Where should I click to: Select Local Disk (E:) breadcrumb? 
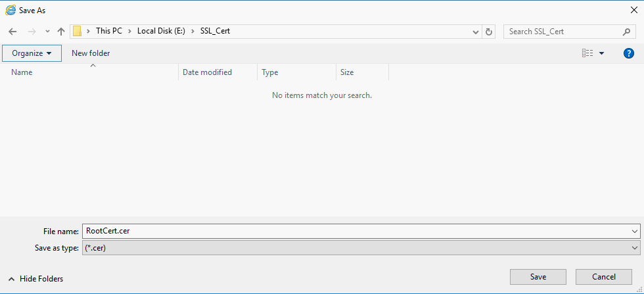(160, 31)
